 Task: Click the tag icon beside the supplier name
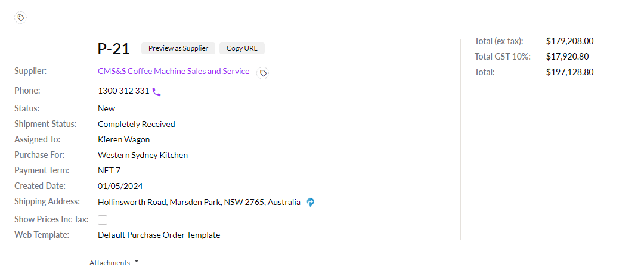pos(263,73)
